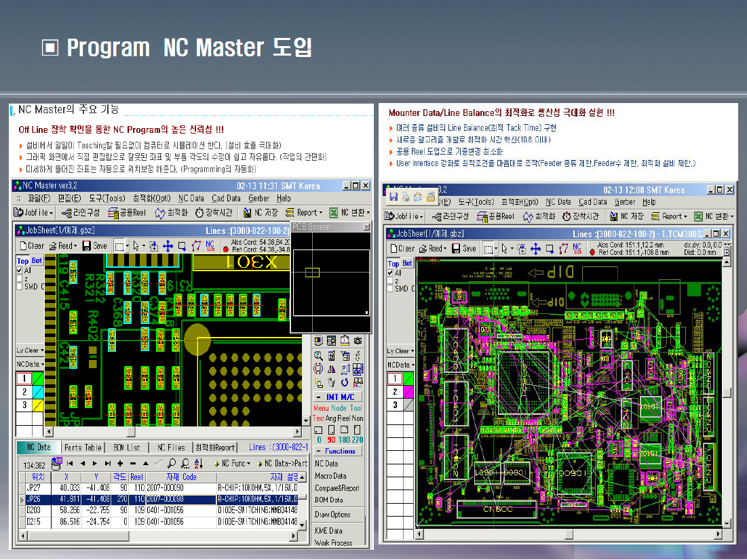Open Gerber menu in left window
This screenshot has width=747, height=560.
(x=258, y=199)
